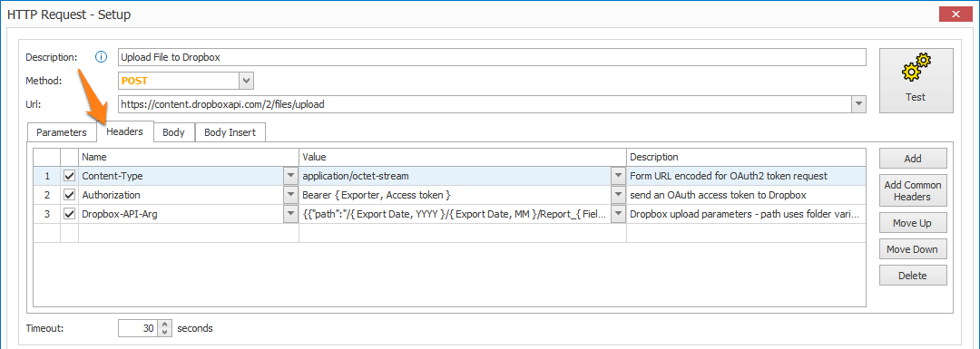Click the Authorization name cell
Screen dimensions: 980x349
click(x=181, y=195)
